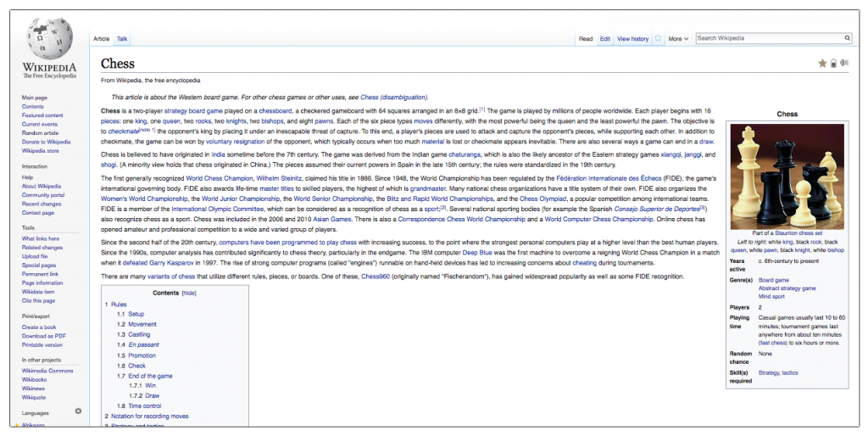This screenshot has height=436, width=868.
Task: Open Printable version link
Action: tap(42, 345)
